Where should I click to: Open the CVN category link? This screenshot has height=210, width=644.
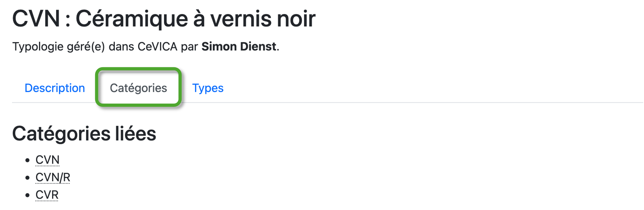click(47, 160)
